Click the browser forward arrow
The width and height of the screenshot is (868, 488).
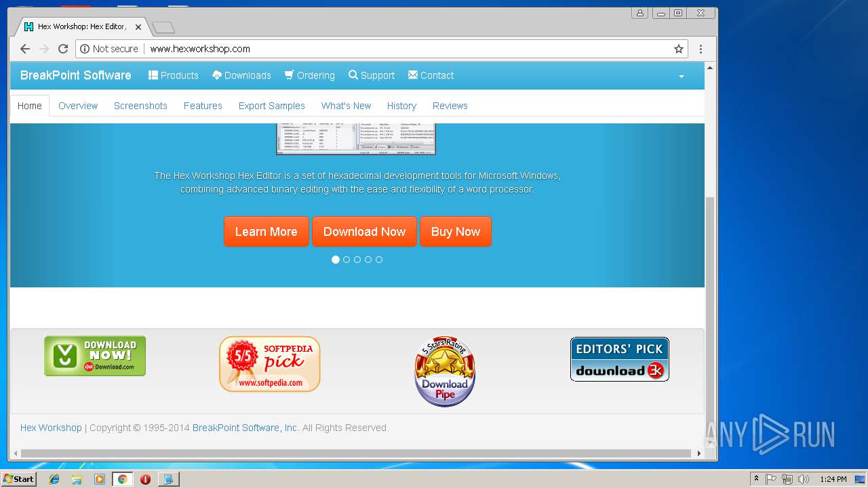pyautogui.click(x=44, y=49)
